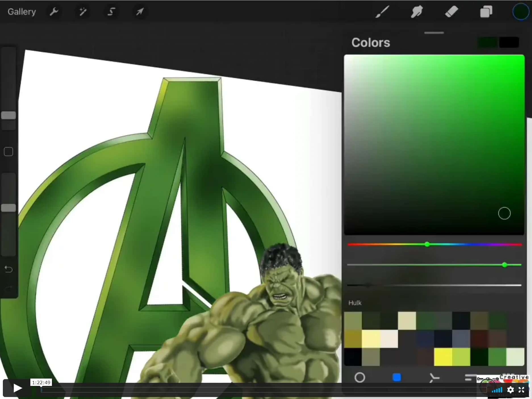Tap the active color circle top right

[x=521, y=12]
